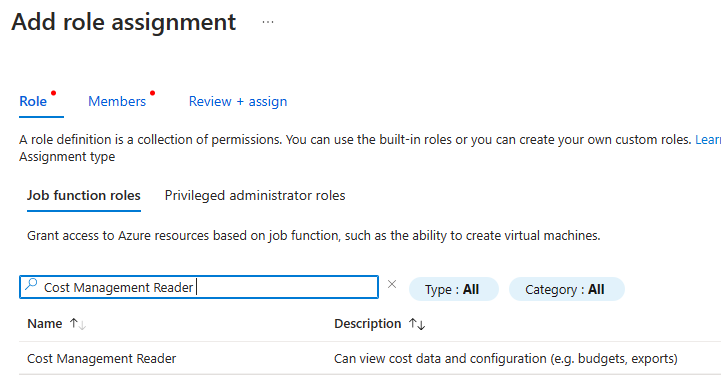Click the Cost Management Reader description text
The width and height of the screenshot is (721, 385).
[x=506, y=358]
